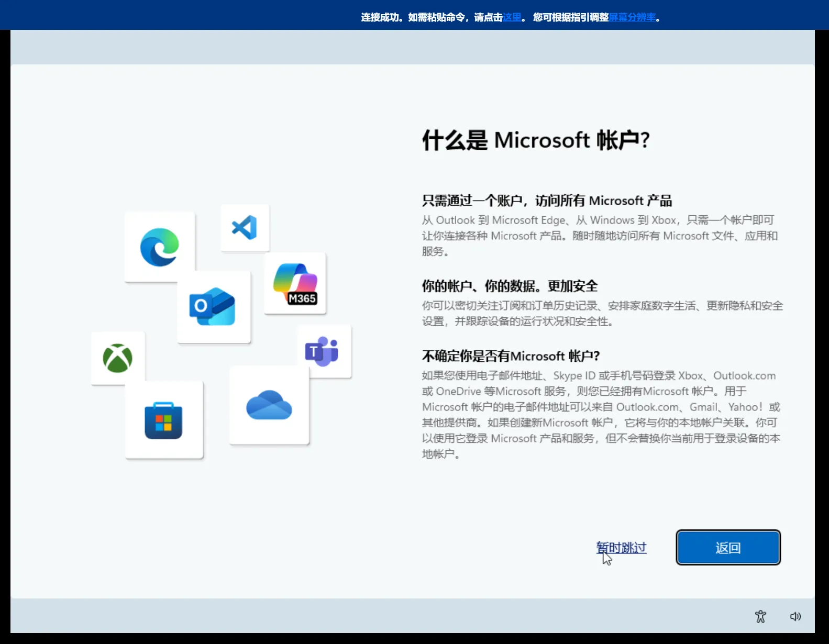829x644 pixels.
Task: Click the Microsoft Teams icon tile
Action: click(324, 351)
